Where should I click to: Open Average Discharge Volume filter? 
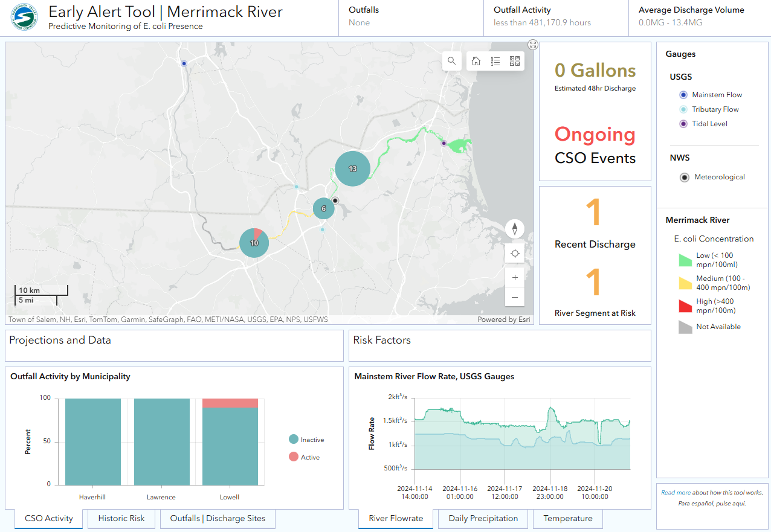tap(700, 18)
